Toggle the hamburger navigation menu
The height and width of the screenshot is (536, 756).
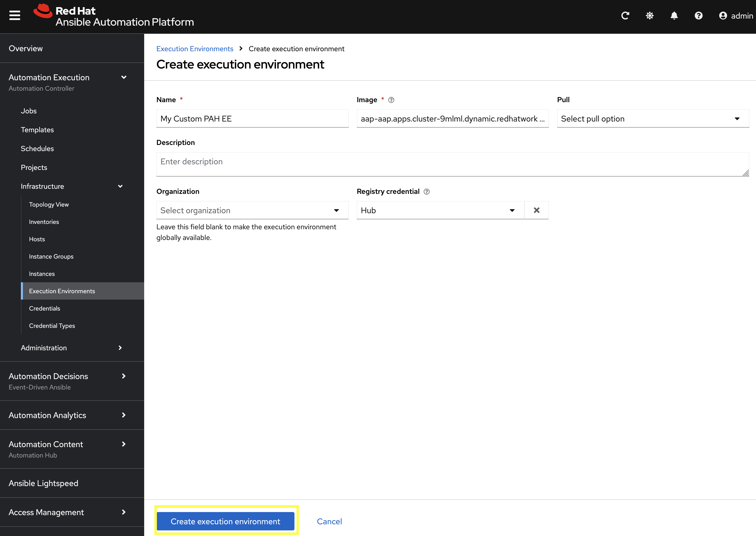(x=15, y=16)
